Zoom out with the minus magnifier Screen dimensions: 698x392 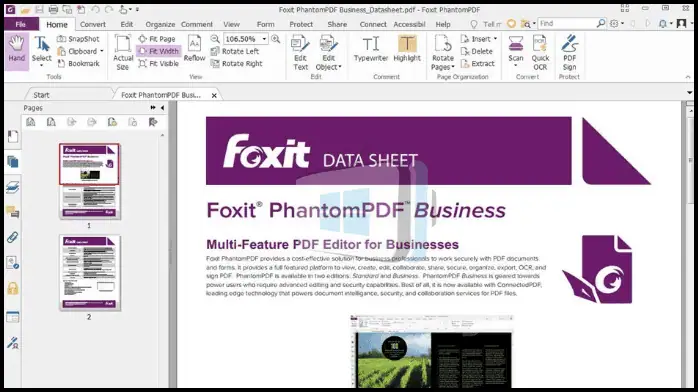(215, 39)
